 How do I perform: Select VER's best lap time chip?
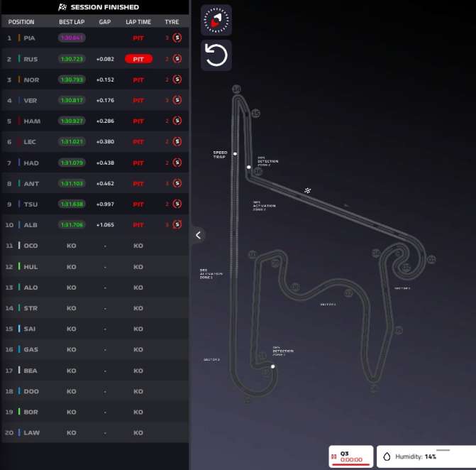pos(72,100)
